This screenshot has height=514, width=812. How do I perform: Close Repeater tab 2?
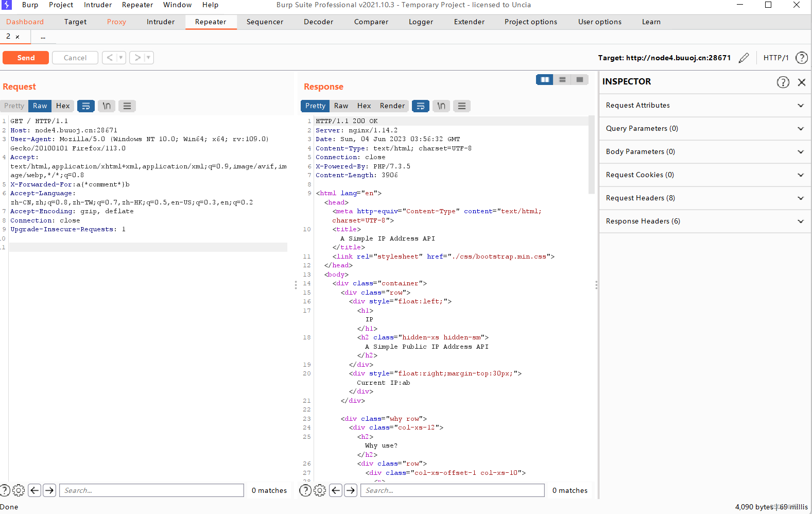(18, 37)
